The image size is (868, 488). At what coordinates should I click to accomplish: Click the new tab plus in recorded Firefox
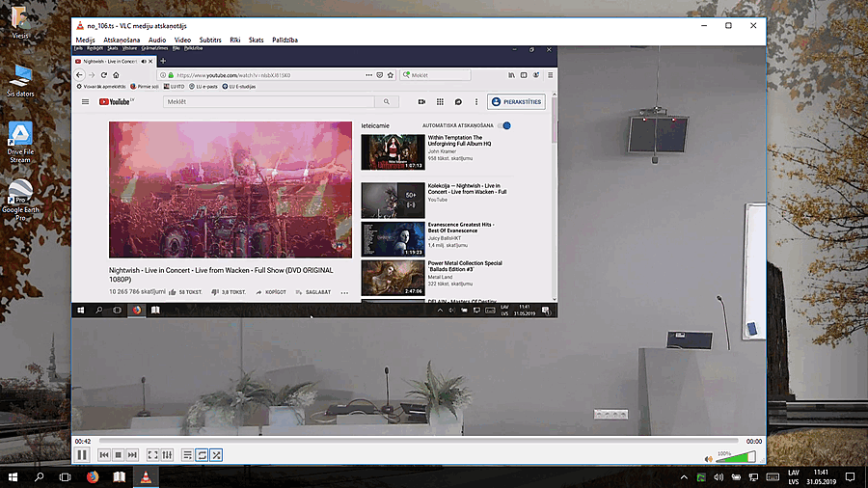click(163, 62)
